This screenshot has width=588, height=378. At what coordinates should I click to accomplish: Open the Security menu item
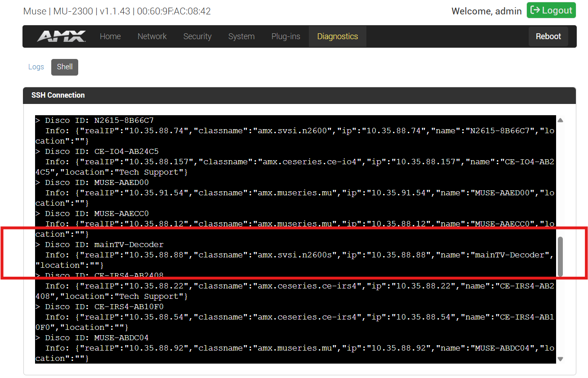[197, 36]
